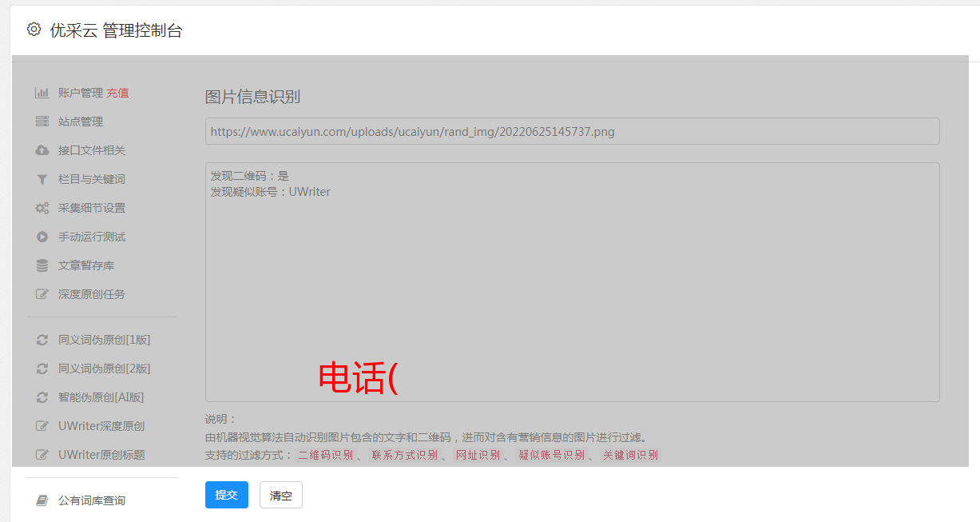This screenshot has width=980, height=522.
Task: Click the cloud upload icon for 接口文件相关
Action: pos(42,150)
